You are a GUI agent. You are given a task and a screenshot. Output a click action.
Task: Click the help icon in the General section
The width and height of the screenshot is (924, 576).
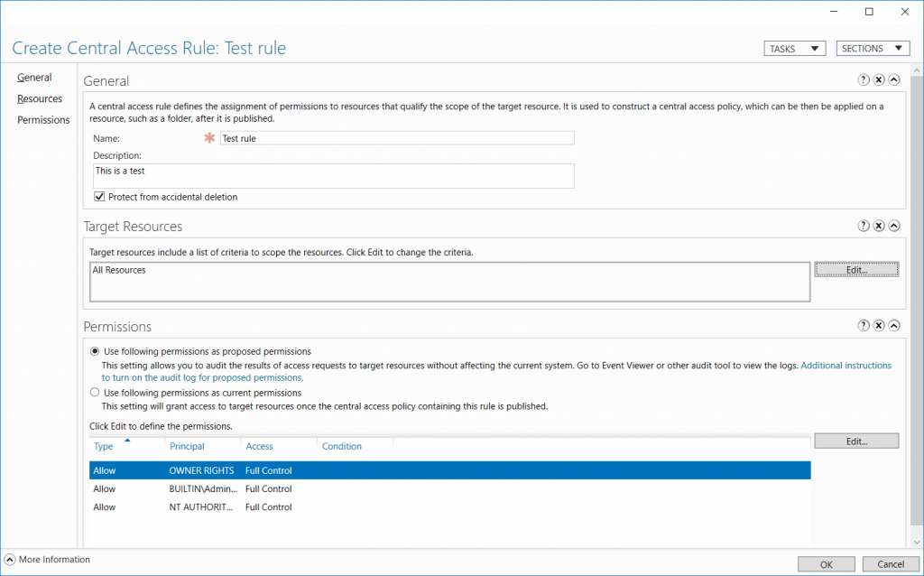tap(863, 79)
